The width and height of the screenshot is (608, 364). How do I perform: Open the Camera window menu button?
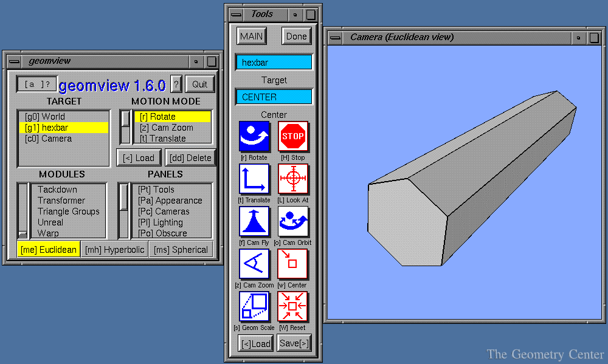(x=334, y=38)
